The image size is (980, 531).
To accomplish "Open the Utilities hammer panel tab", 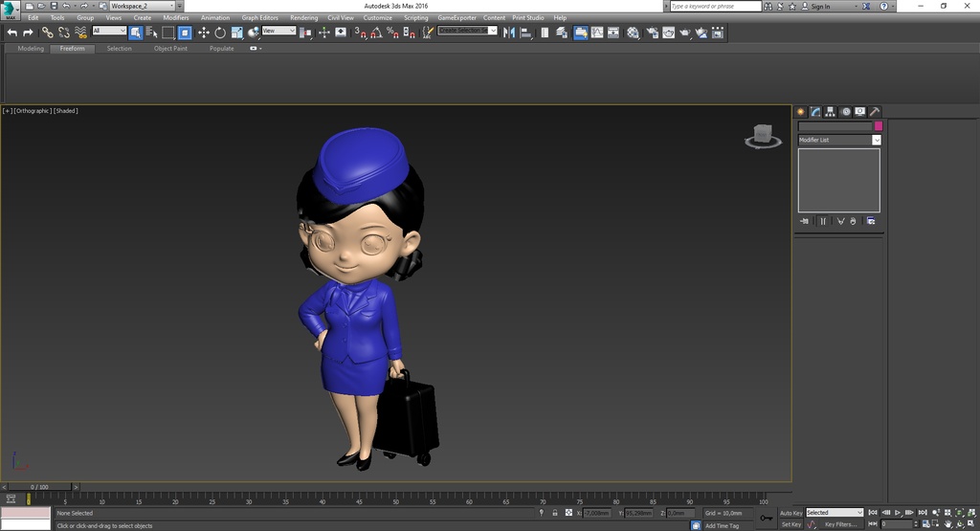I will click(x=875, y=112).
